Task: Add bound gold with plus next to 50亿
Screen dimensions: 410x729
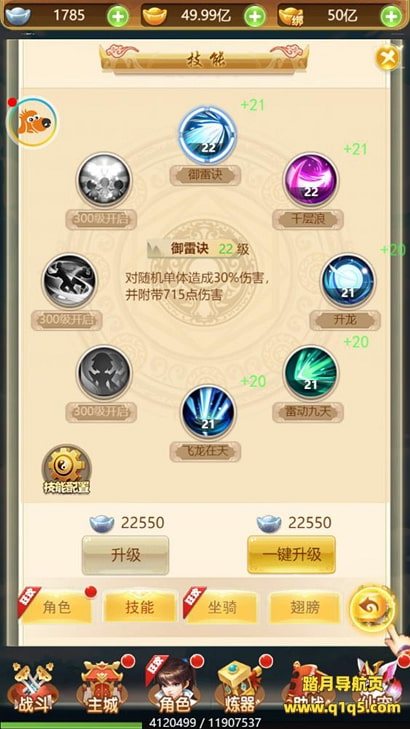Action: click(391, 16)
